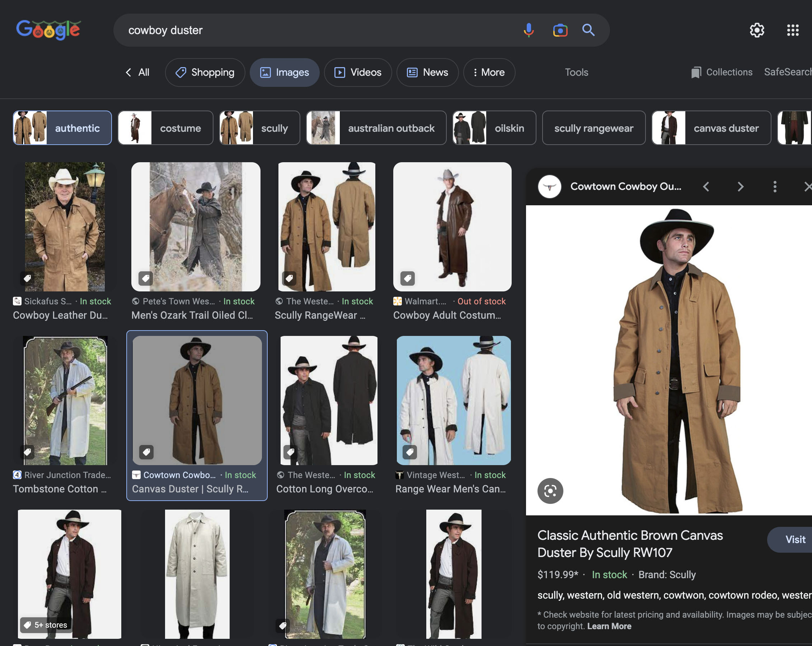This screenshot has width=812, height=646.
Task: Open the white long coat mannequin image
Action: tap(197, 574)
